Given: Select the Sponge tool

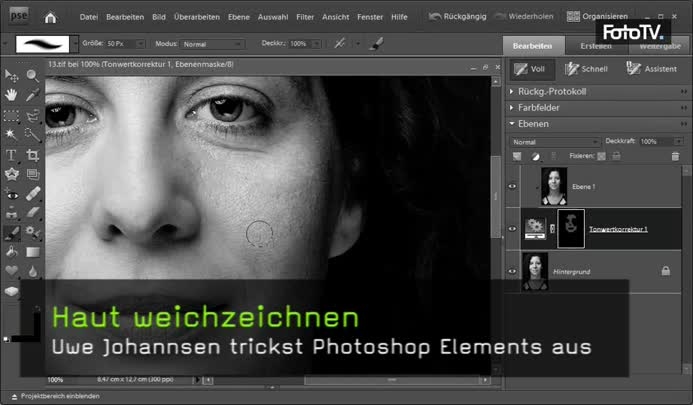Looking at the screenshot, I should (x=11, y=291).
